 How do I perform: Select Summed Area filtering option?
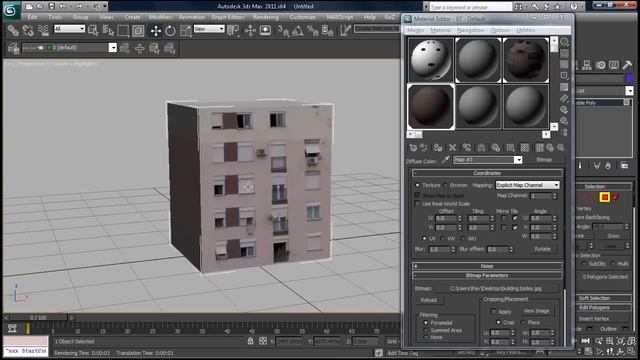tap(426, 330)
